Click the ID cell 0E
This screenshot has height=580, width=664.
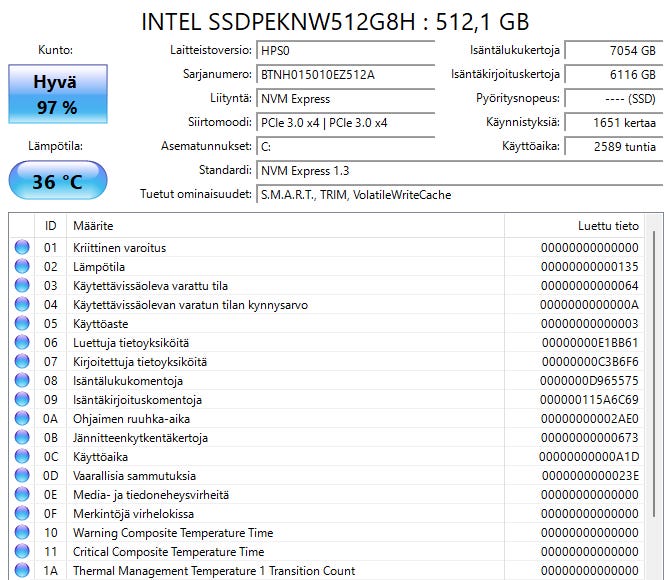(x=50, y=494)
